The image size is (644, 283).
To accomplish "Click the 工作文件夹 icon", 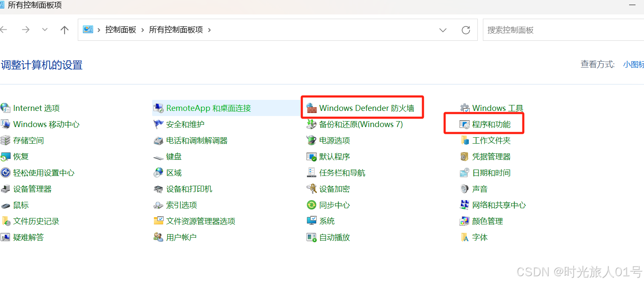I will pyautogui.click(x=465, y=140).
